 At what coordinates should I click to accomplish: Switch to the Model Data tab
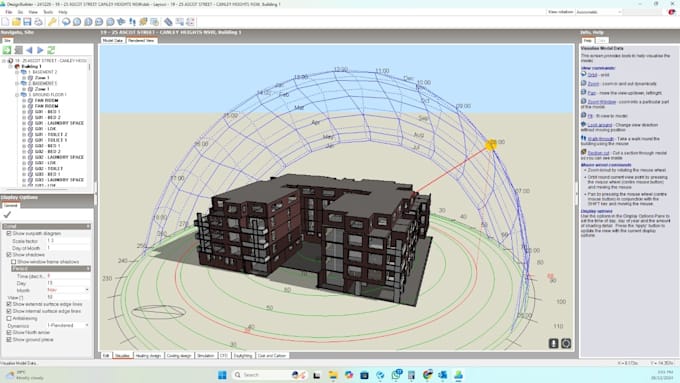pos(113,40)
